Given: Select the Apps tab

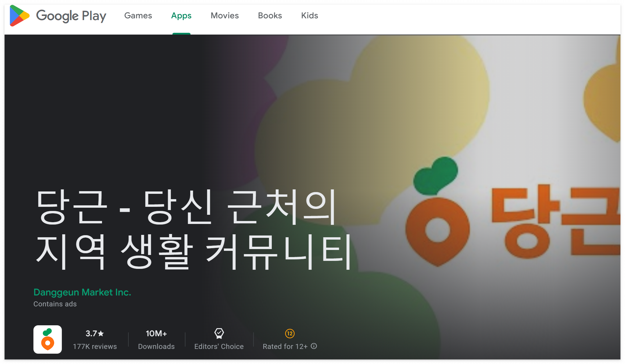Looking at the screenshot, I should pos(181,16).
